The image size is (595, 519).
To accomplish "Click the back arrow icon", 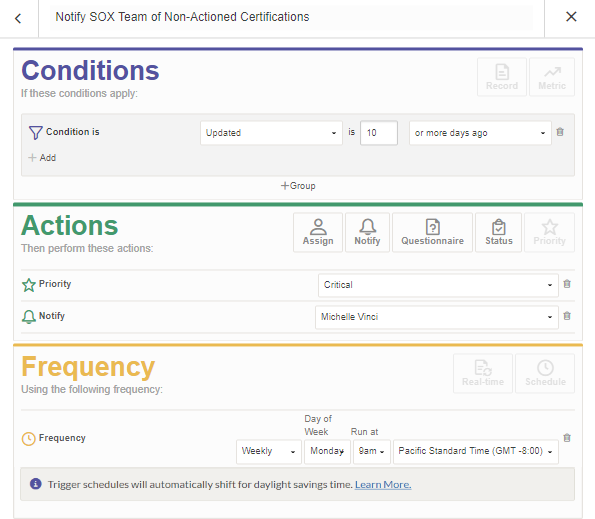I will coord(18,18).
